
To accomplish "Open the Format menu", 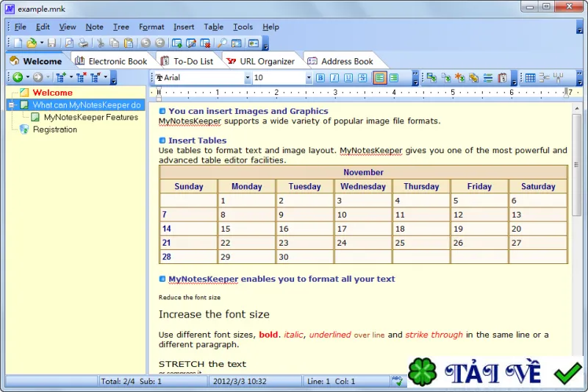I will (151, 27).
